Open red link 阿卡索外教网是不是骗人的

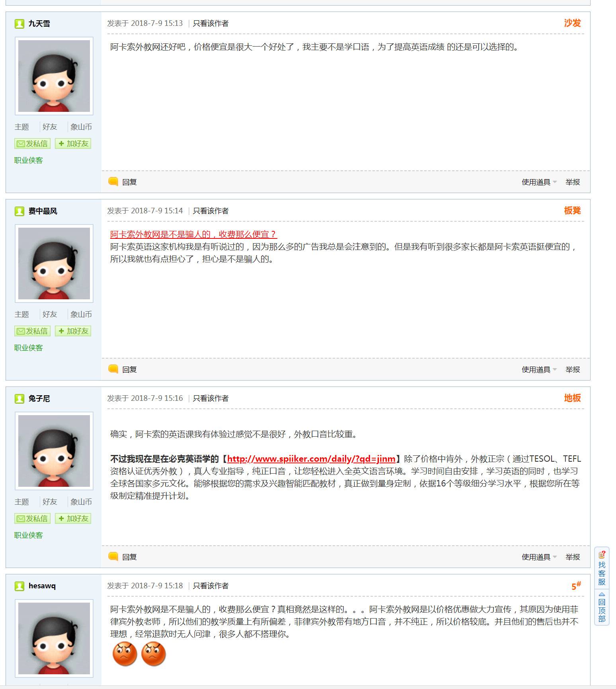[x=193, y=234]
